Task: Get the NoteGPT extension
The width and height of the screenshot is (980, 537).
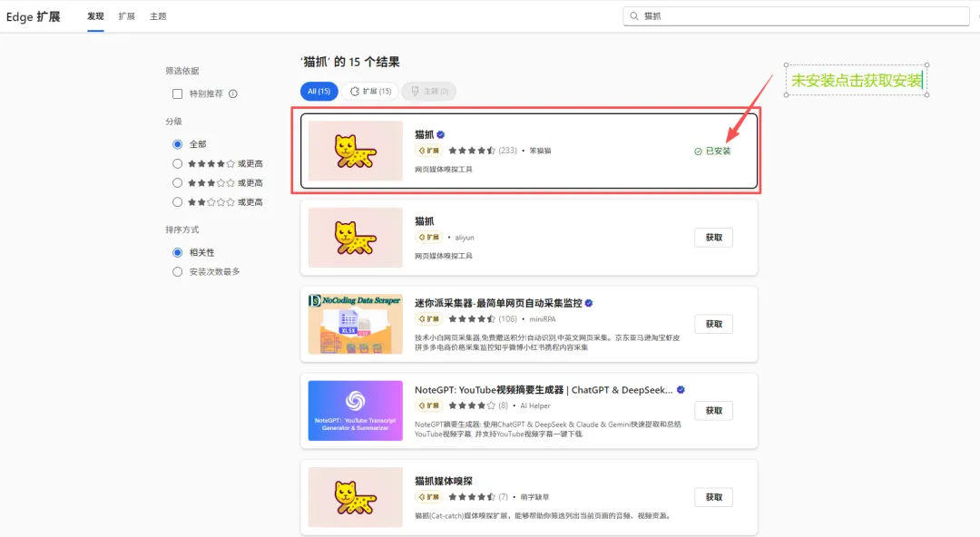Action: point(714,411)
